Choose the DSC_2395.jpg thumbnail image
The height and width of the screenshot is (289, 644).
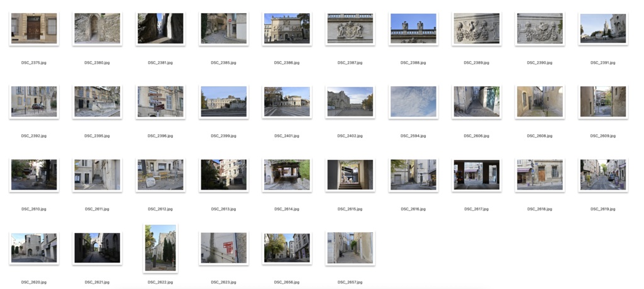click(97, 101)
